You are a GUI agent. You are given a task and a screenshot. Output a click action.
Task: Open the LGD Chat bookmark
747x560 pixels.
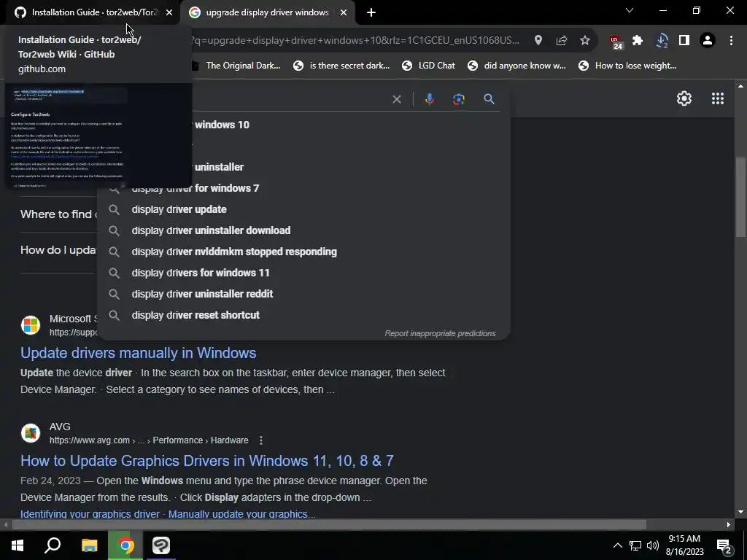tap(428, 66)
